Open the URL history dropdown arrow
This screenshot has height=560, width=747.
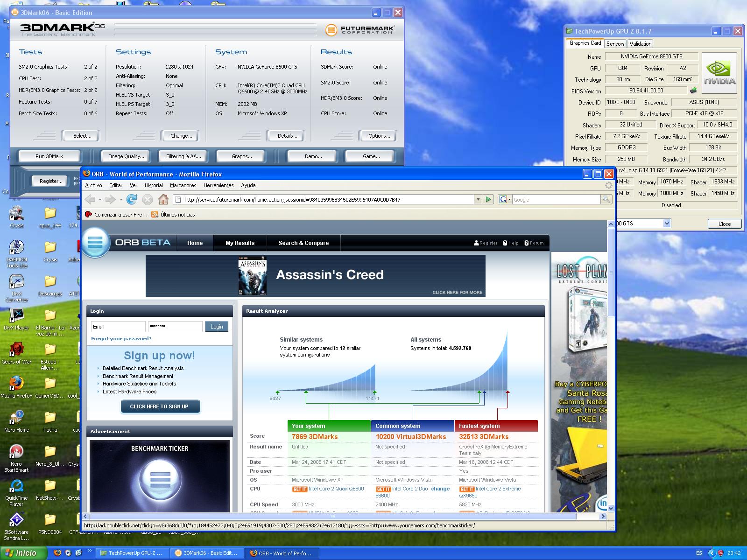point(478,199)
